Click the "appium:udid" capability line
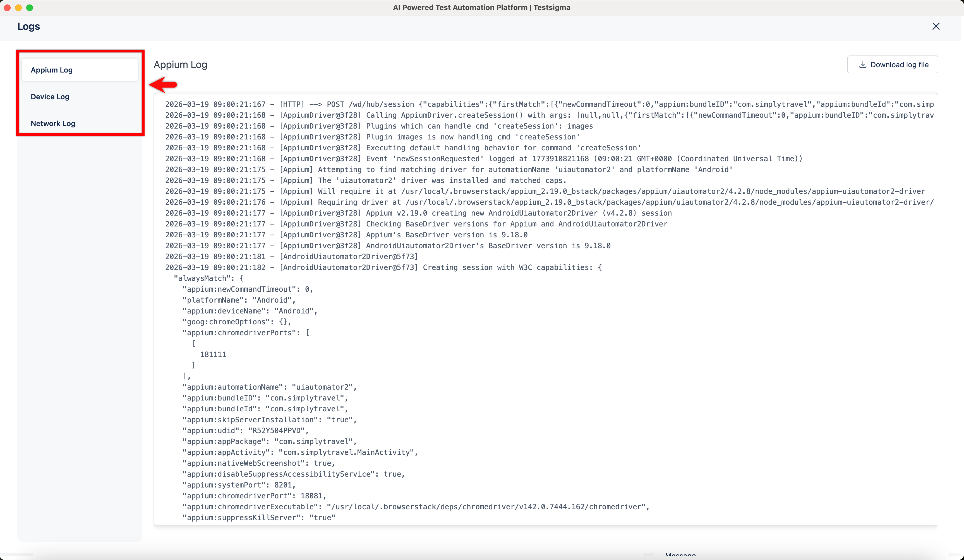The image size is (964, 560). pos(245,430)
